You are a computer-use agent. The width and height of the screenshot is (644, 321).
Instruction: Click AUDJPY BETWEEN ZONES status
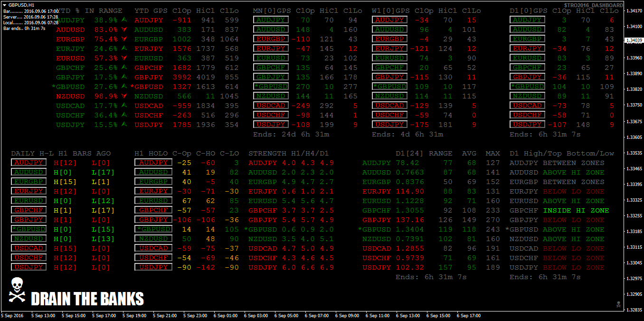(557, 163)
